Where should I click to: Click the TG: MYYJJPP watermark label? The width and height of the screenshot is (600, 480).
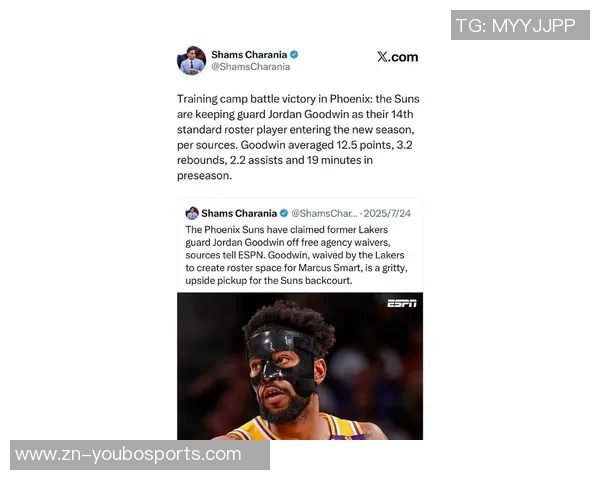[520, 25]
